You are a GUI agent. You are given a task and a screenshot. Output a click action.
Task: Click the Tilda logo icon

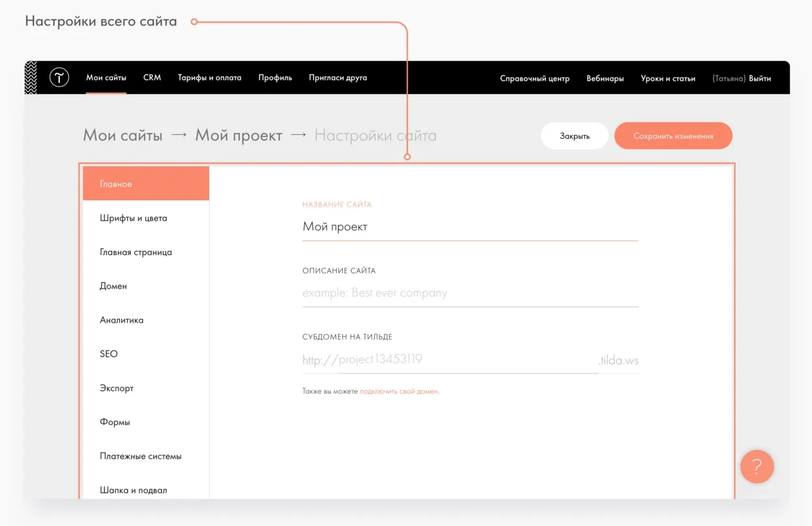59,78
